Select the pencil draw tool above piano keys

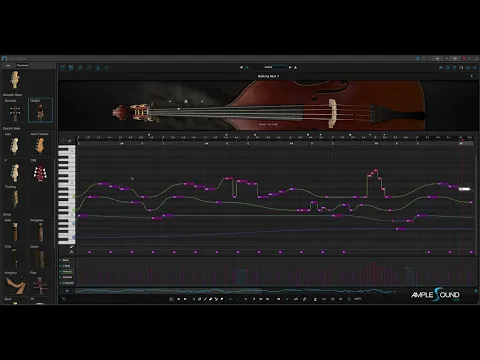tap(63, 140)
